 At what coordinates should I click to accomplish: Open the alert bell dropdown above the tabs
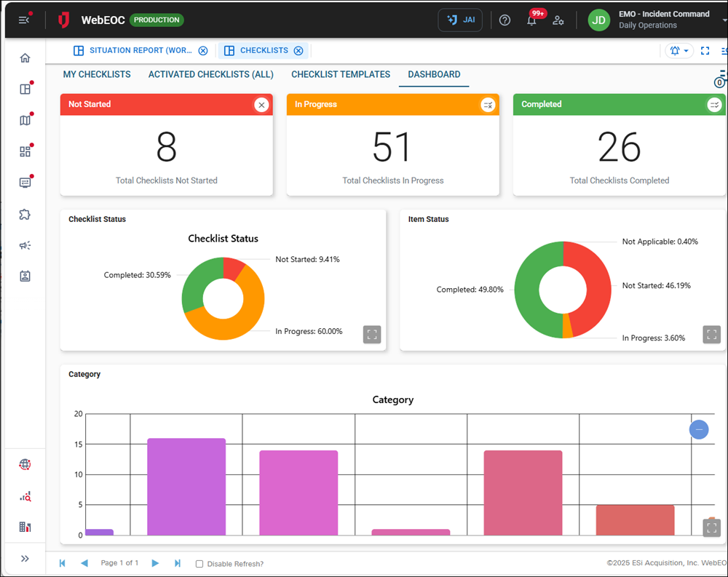(678, 50)
